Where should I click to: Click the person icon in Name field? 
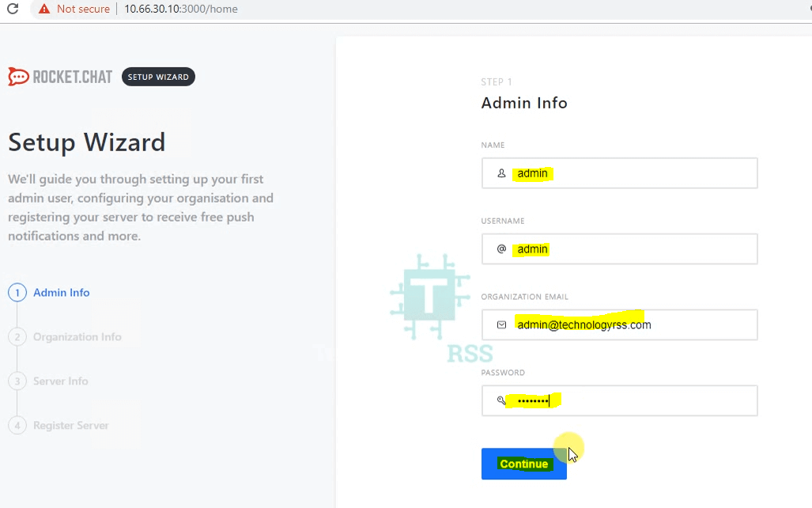click(501, 173)
